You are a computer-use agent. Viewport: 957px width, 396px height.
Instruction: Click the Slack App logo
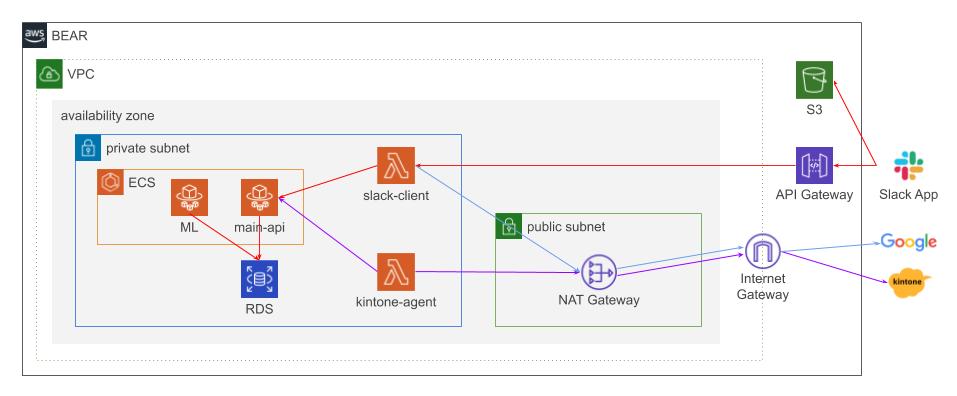pyautogui.click(x=909, y=165)
